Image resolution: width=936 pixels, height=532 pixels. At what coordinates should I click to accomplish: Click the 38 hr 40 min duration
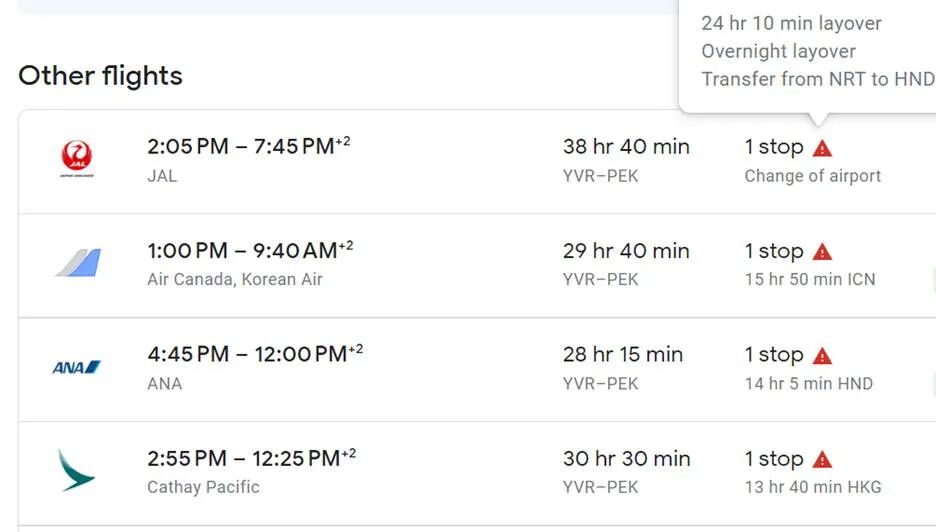tap(626, 147)
